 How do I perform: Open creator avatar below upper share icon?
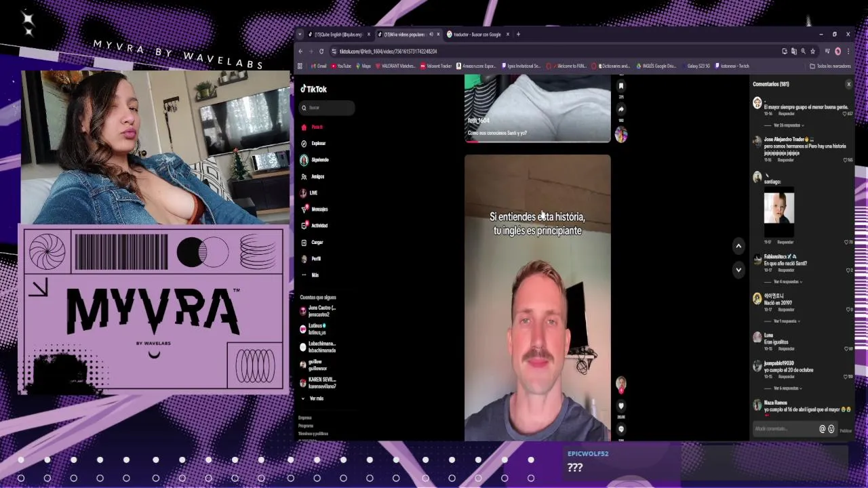[620, 134]
